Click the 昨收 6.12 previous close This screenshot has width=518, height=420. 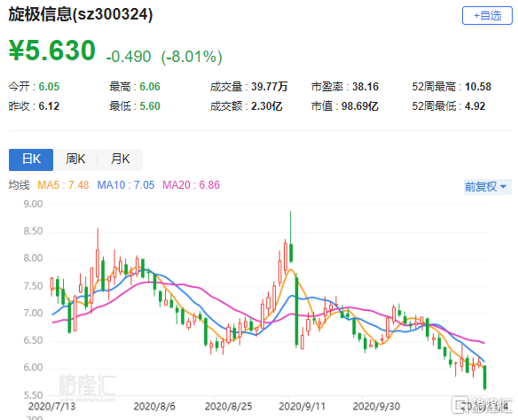34,106
